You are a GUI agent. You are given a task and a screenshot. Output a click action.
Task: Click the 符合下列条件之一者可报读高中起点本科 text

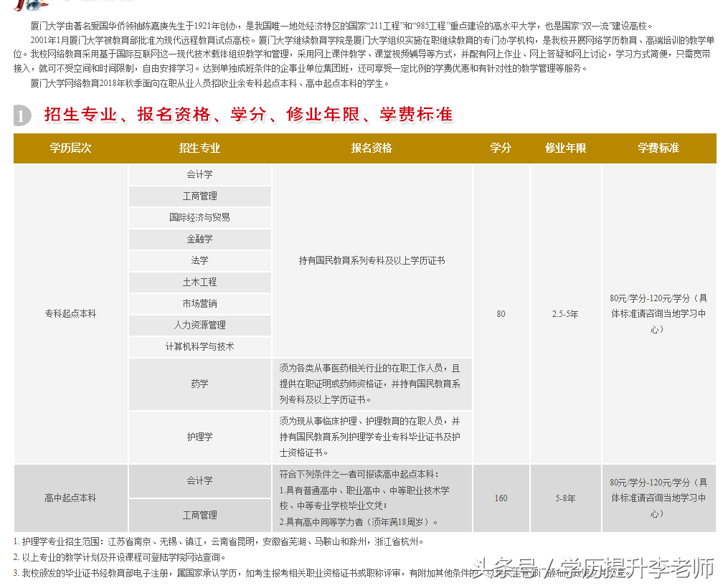click(359, 474)
